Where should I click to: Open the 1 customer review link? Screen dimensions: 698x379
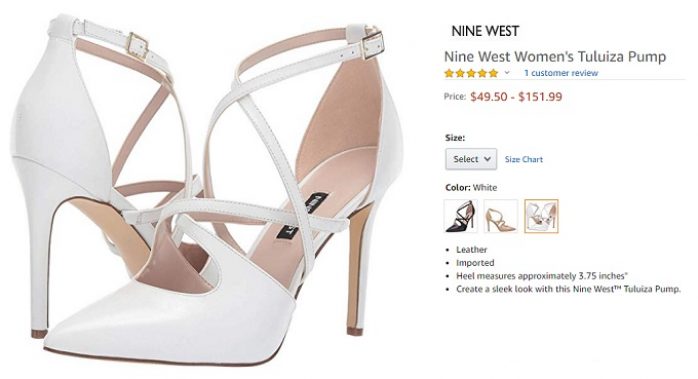click(561, 73)
